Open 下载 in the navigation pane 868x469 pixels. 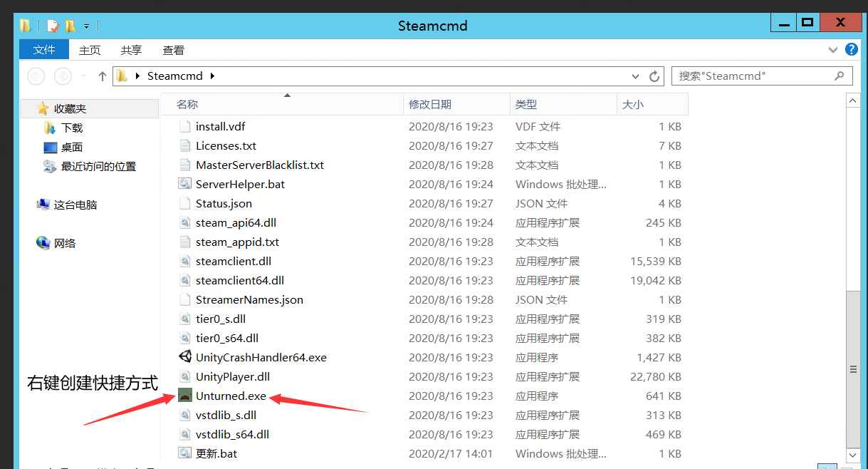click(x=72, y=128)
